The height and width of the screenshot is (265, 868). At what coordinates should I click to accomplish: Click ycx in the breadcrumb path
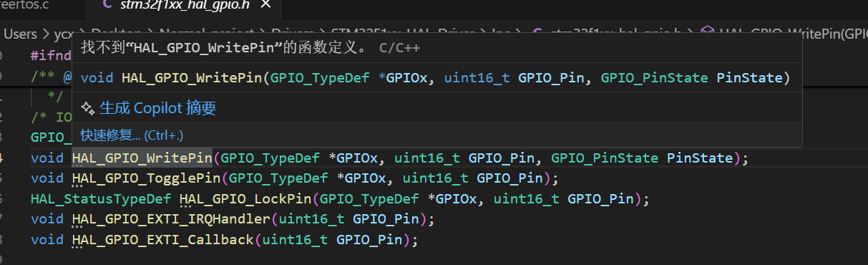point(64,33)
